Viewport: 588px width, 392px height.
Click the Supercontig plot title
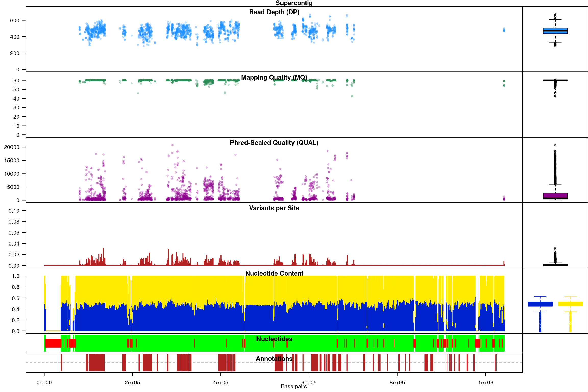pyautogui.click(x=294, y=3)
